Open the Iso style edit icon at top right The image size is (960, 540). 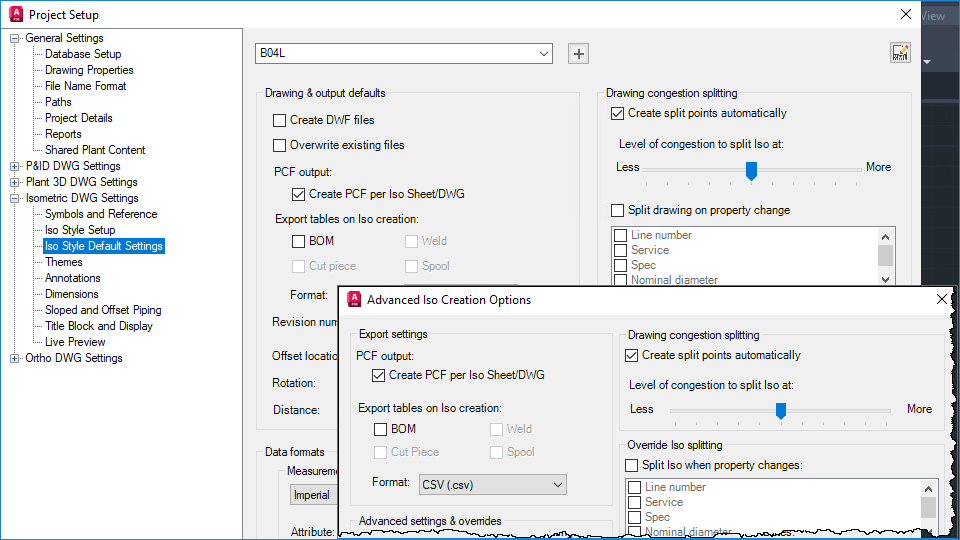(900, 53)
